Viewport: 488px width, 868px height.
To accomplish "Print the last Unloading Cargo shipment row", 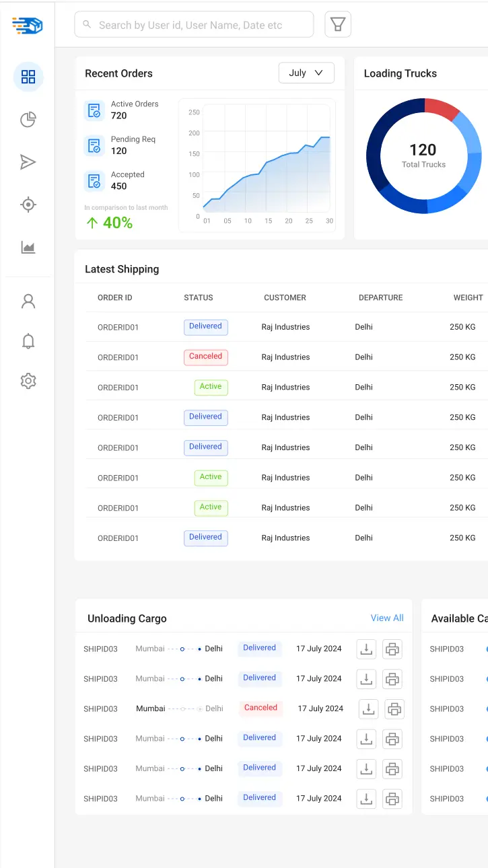I will (392, 799).
